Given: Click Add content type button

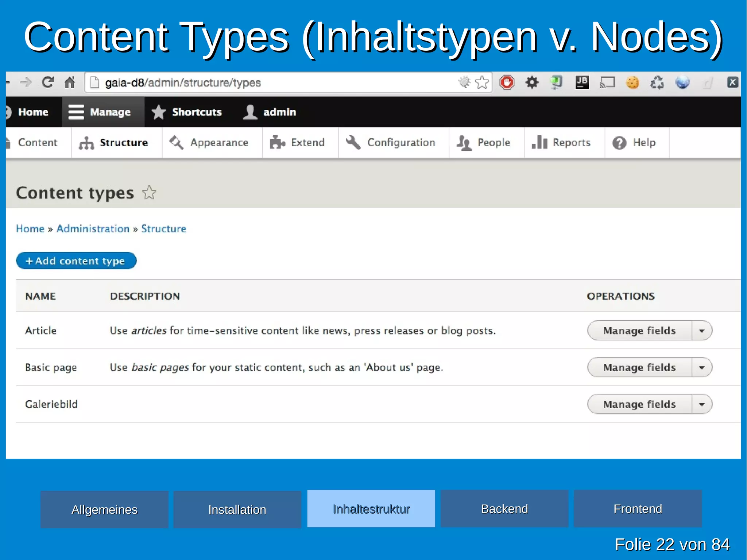Looking at the screenshot, I should [76, 261].
